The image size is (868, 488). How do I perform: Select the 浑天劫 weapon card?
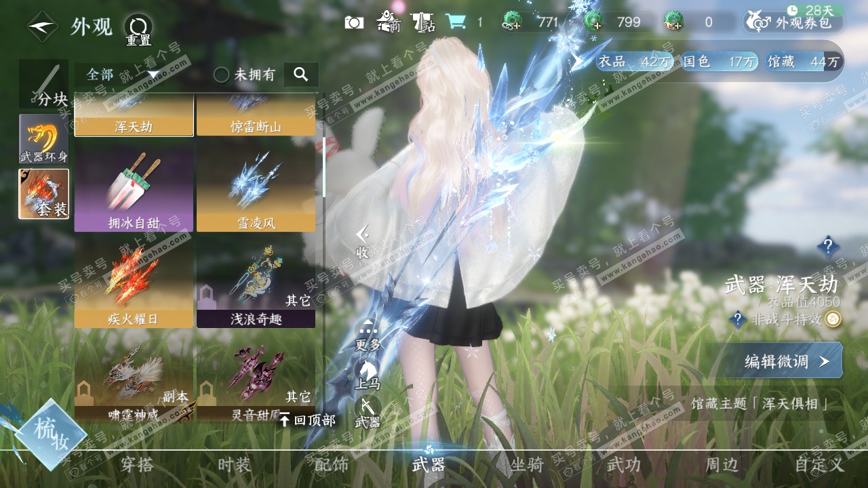point(134,115)
